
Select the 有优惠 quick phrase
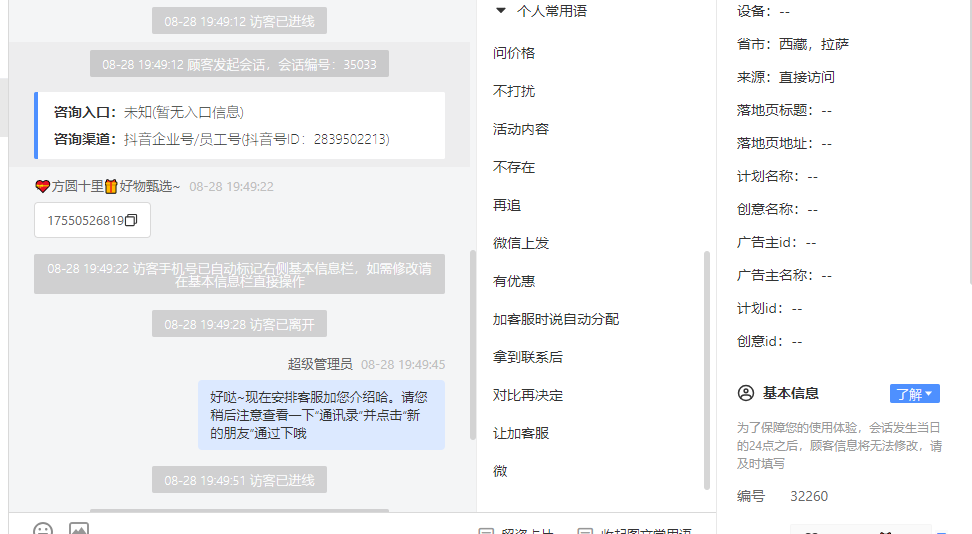click(514, 282)
